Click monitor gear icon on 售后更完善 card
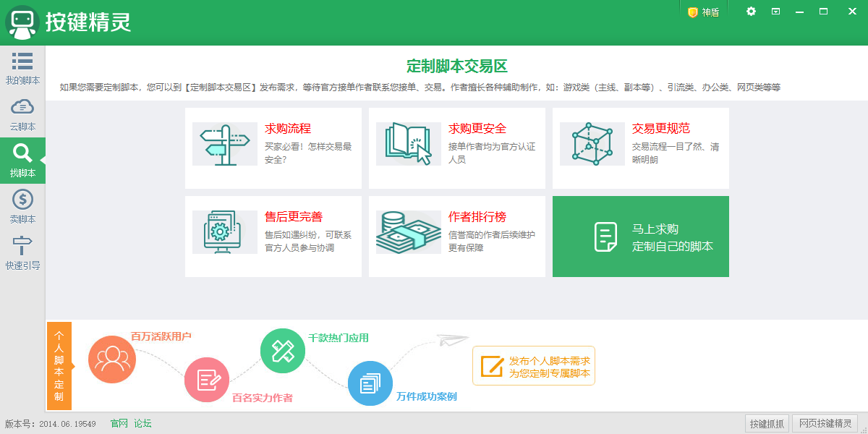The height and width of the screenshot is (434, 868). click(225, 232)
